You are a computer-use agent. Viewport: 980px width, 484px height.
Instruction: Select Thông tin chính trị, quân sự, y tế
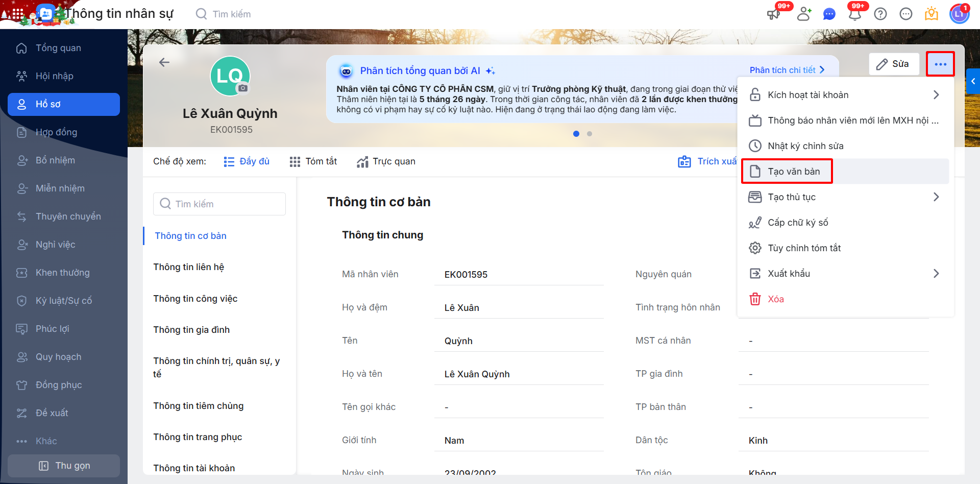[x=217, y=368]
